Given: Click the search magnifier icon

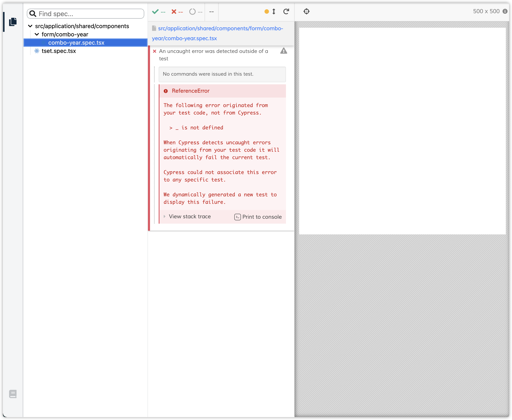Looking at the screenshot, I should click(33, 14).
